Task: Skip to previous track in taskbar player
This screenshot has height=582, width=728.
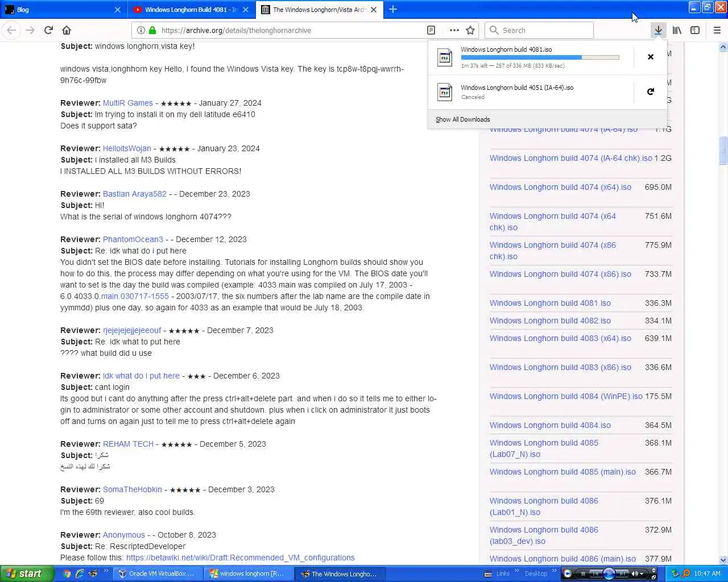Action: click(595, 573)
